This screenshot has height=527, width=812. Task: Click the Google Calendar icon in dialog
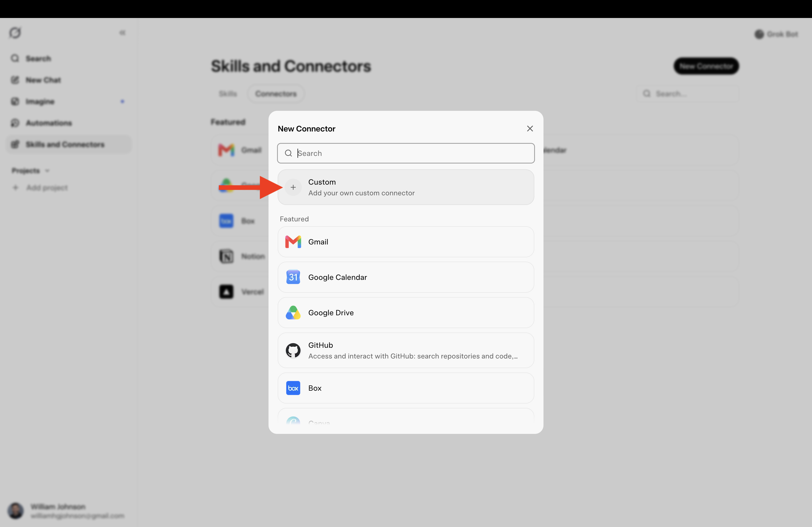(x=293, y=277)
